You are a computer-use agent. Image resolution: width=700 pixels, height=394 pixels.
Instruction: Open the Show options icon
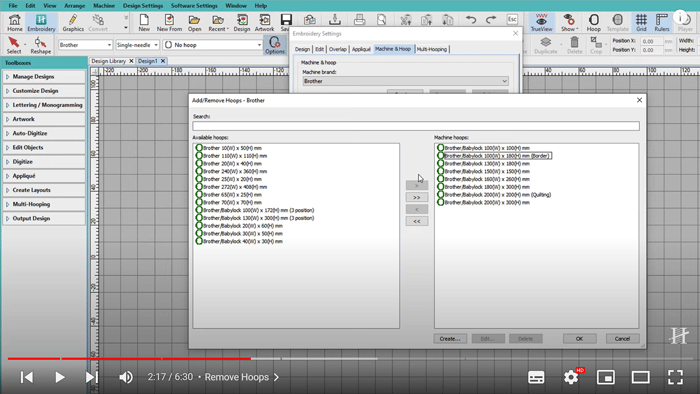coord(569,23)
